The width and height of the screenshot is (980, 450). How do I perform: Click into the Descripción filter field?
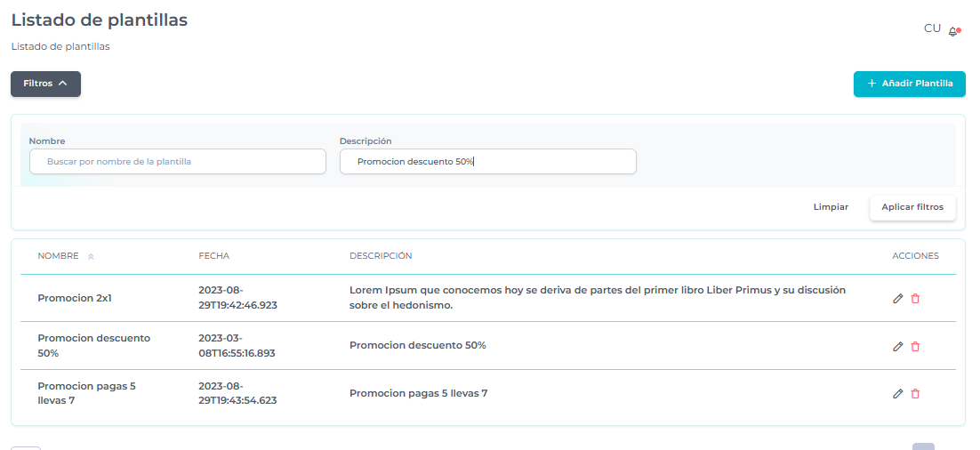click(x=487, y=162)
